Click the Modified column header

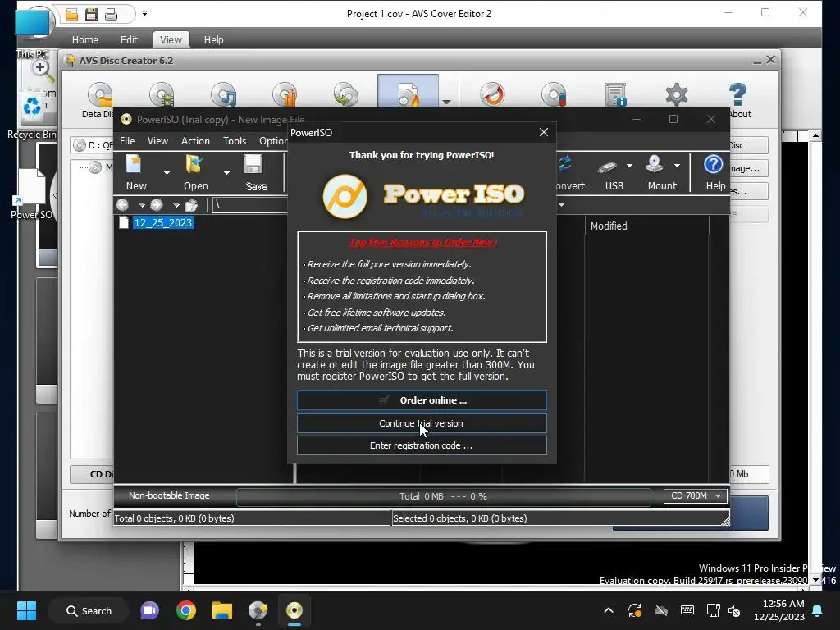pos(609,226)
